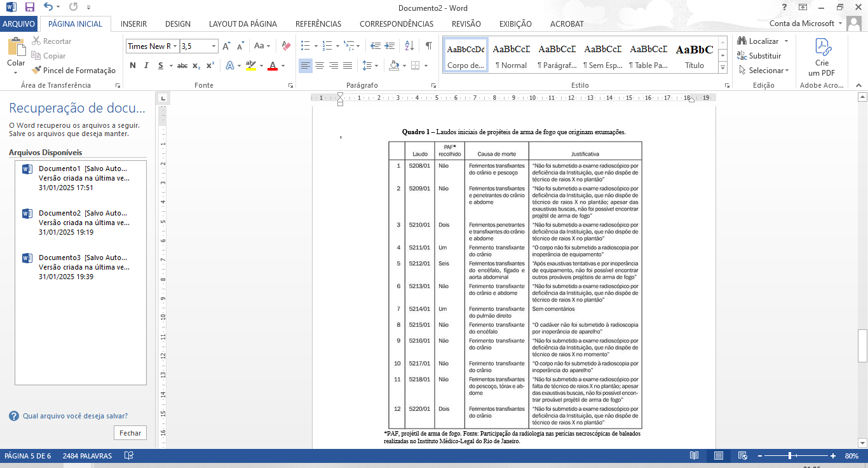868x468 pixels.
Task: Switch to the INSERIR tab
Action: [x=133, y=24]
